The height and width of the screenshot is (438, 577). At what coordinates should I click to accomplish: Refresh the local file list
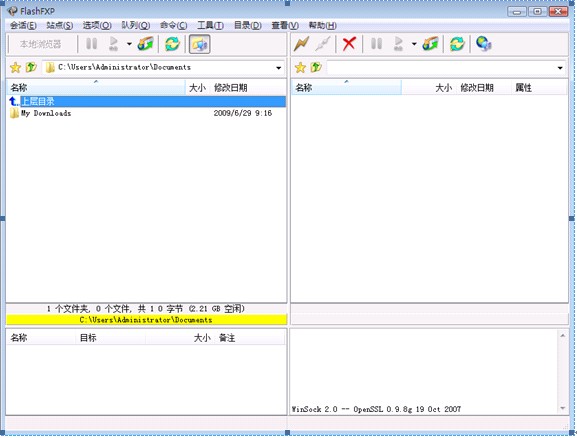(172, 44)
